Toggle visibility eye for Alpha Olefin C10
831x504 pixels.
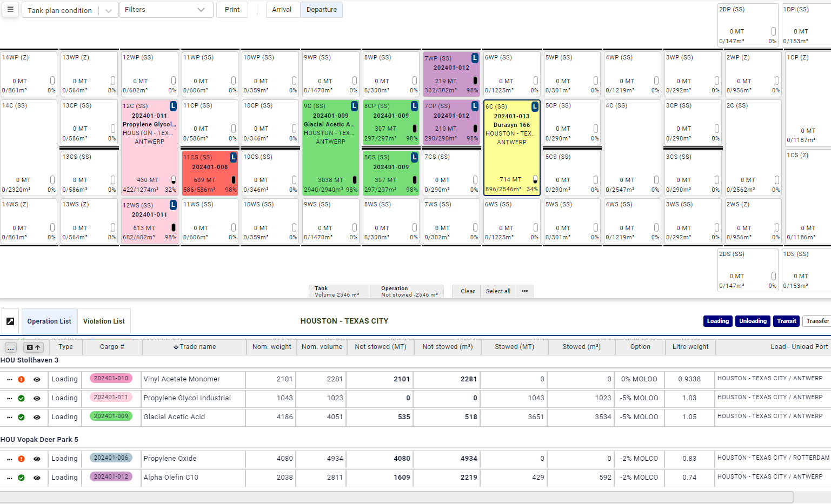tap(37, 478)
